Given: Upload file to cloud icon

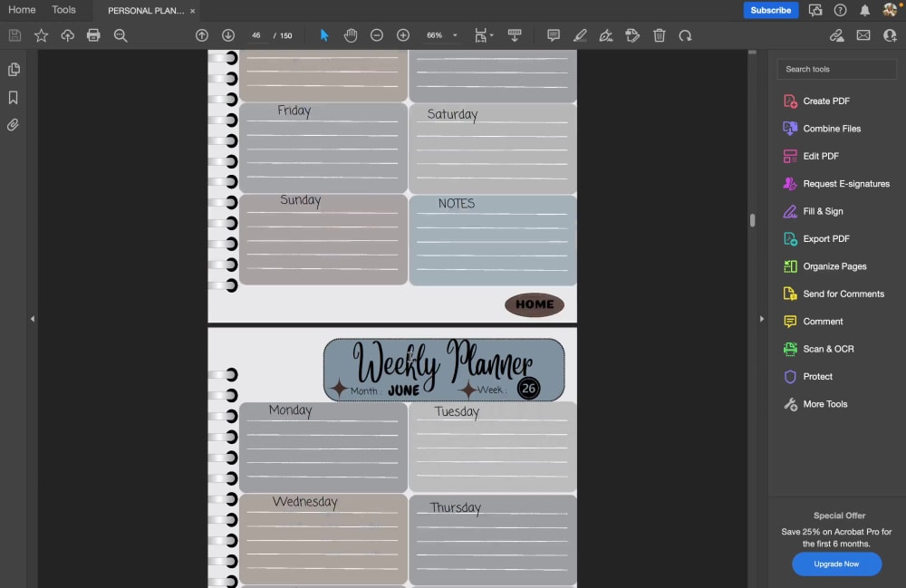Looking at the screenshot, I should (68, 36).
